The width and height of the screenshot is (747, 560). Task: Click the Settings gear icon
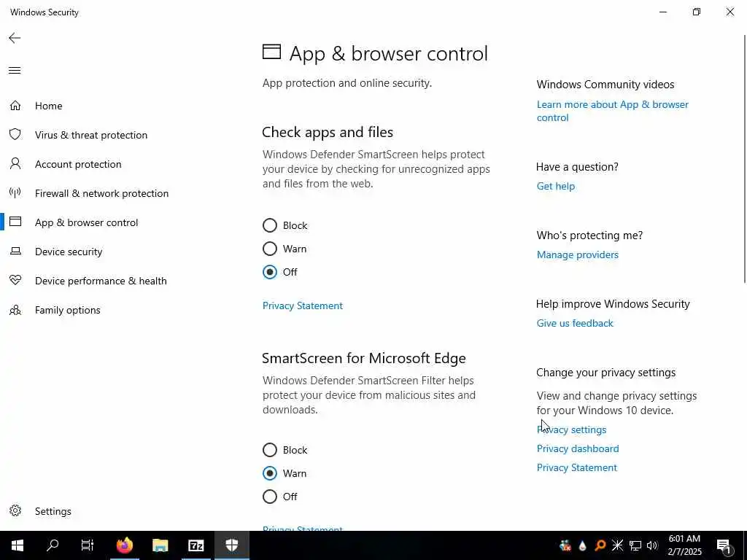click(15, 511)
